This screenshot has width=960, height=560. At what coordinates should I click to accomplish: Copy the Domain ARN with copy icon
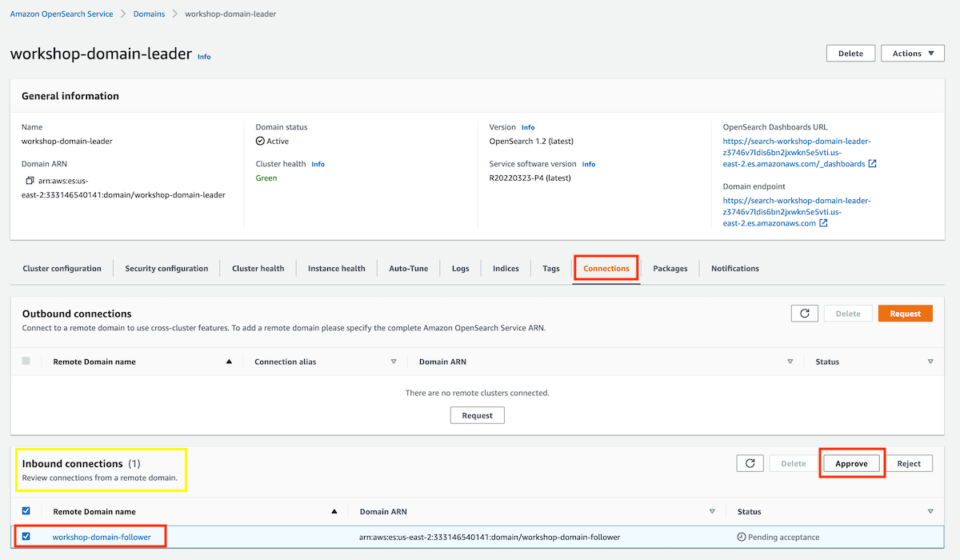click(30, 181)
